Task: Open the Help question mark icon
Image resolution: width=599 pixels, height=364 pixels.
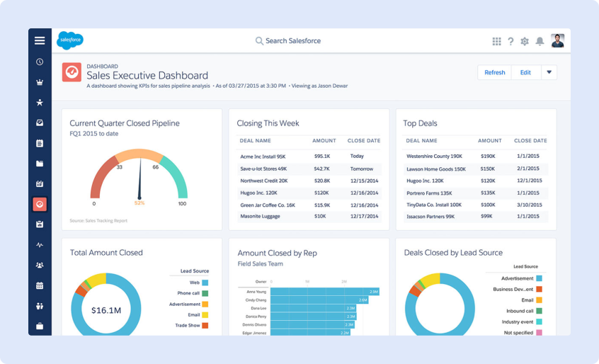Action: 510,41
